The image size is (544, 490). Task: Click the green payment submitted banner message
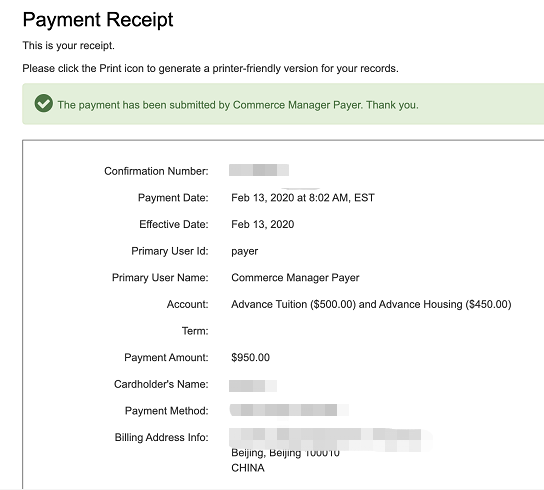[x=238, y=105]
